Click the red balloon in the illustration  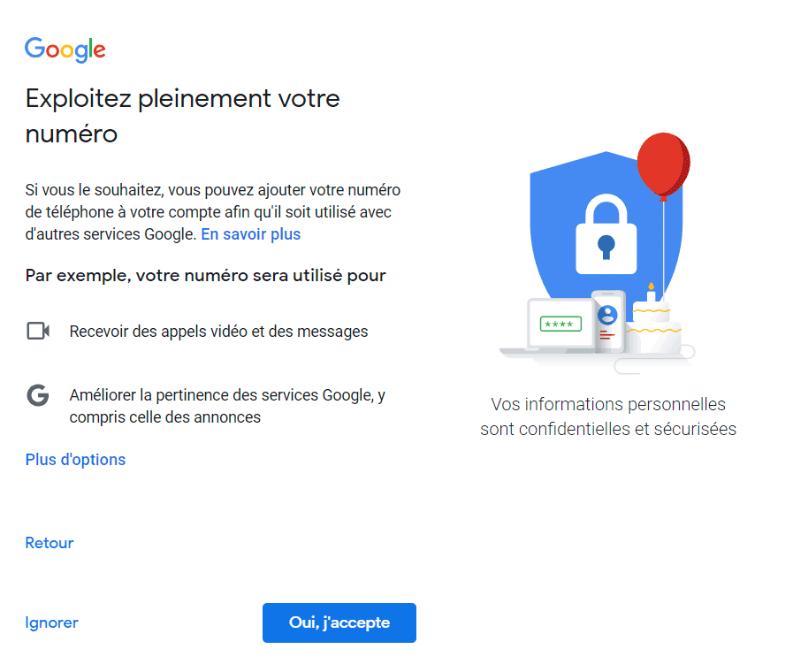coord(664,164)
